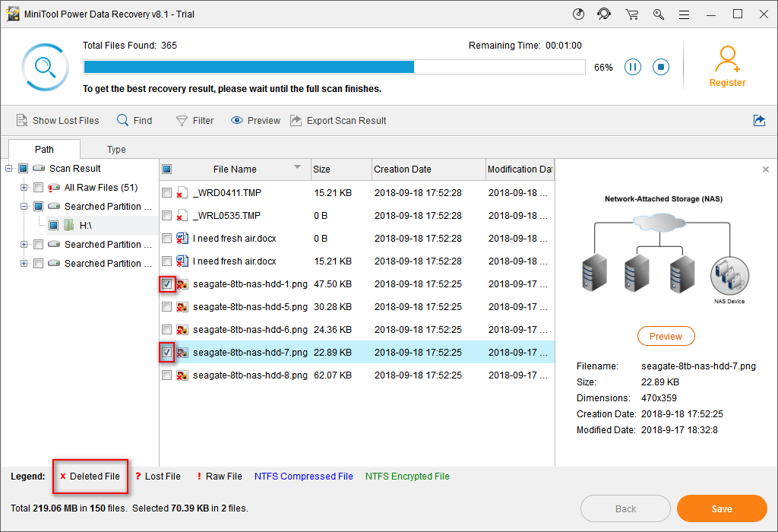778x532 pixels.
Task: Click NTFS Compressed File legend entry
Action: coord(304,477)
